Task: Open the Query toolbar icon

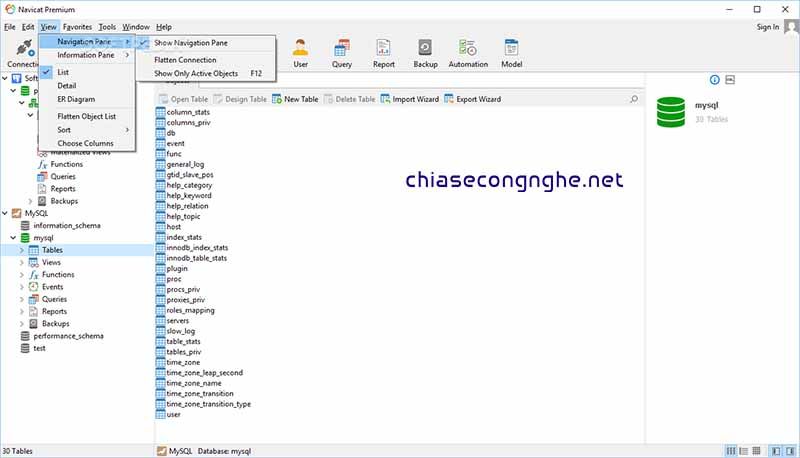Action: pyautogui.click(x=342, y=52)
